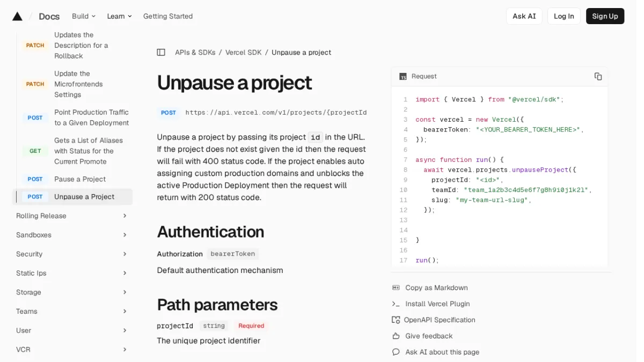644x362 pixels.
Task: Go to Docs home in header
Action: [49, 16]
